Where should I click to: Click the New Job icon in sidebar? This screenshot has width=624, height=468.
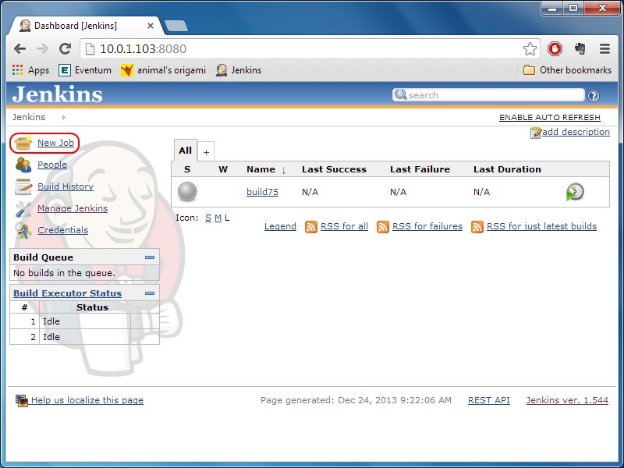point(23,144)
